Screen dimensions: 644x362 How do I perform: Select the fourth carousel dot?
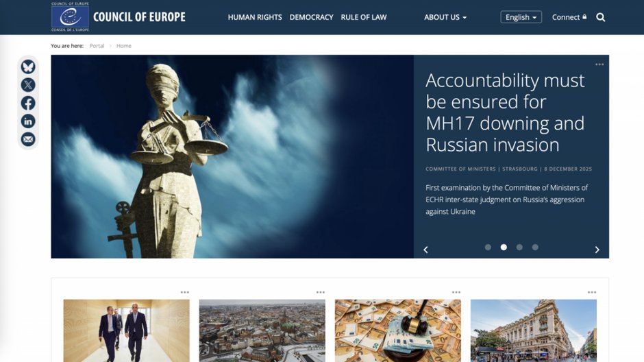pyautogui.click(x=535, y=248)
